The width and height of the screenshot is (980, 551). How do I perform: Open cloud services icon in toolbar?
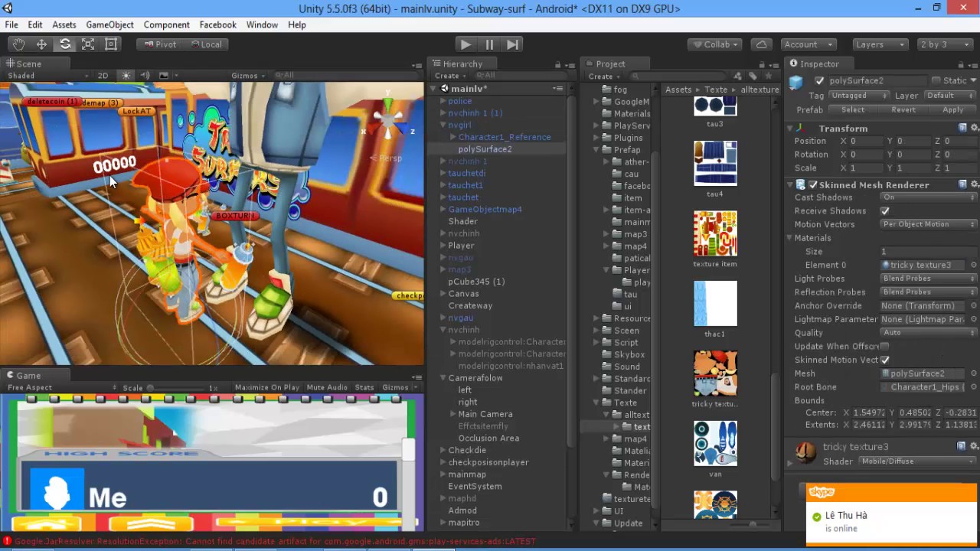point(761,44)
